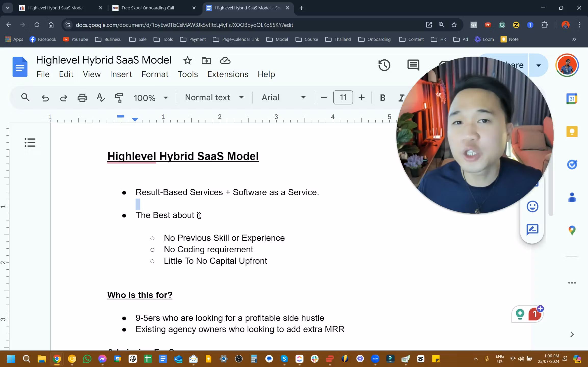Increase font size with plus button
This screenshot has height=367, width=588.
[x=361, y=97]
